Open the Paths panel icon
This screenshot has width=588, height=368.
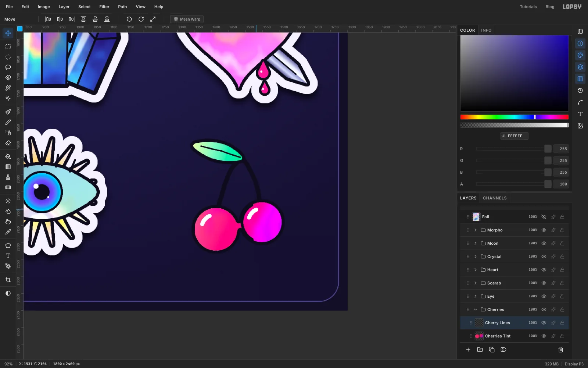click(580, 102)
